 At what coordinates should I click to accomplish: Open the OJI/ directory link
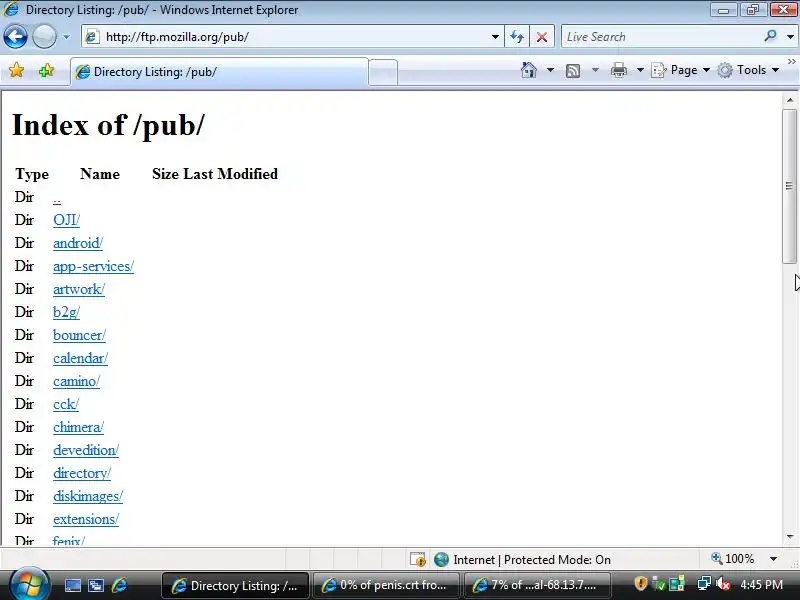(66, 220)
